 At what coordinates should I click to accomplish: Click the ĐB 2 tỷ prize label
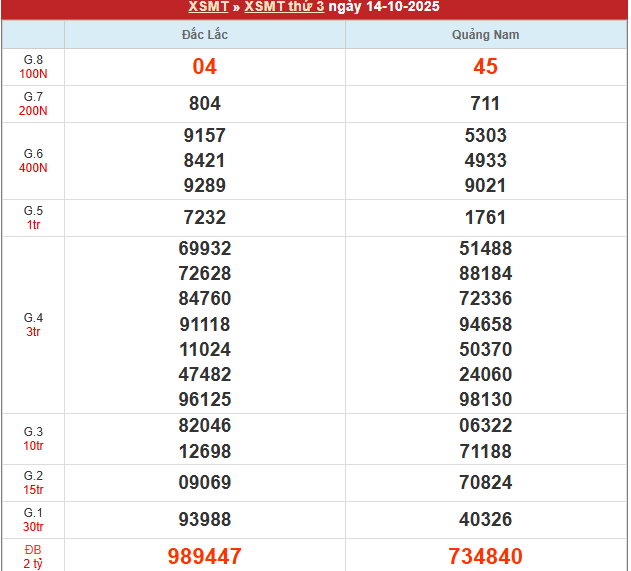pyautogui.click(x=33, y=556)
